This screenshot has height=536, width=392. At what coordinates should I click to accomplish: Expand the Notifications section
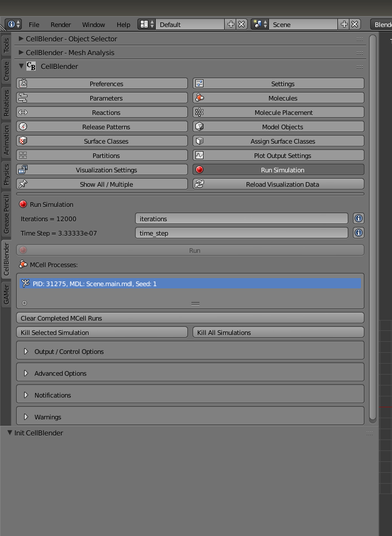coord(26,395)
